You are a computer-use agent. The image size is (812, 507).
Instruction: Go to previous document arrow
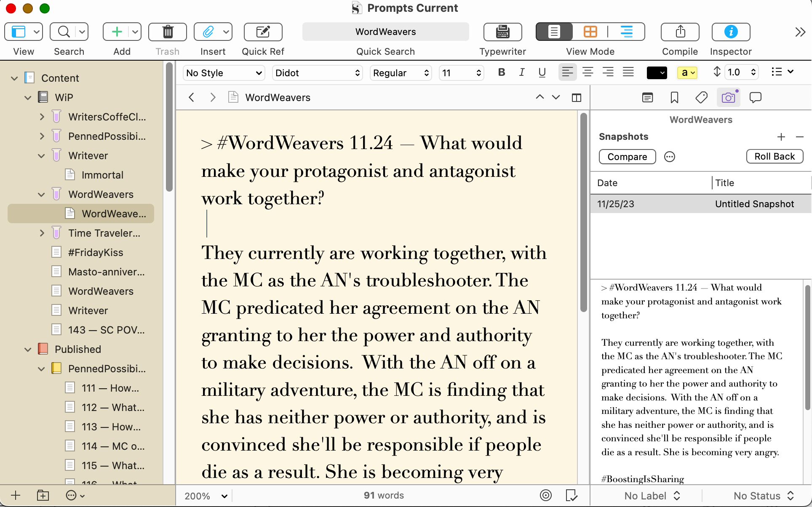coord(540,97)
